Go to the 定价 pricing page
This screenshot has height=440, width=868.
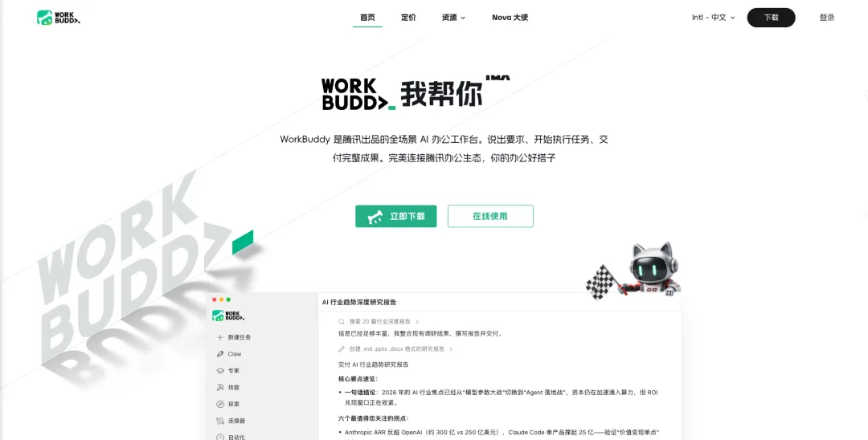[408, 18]
